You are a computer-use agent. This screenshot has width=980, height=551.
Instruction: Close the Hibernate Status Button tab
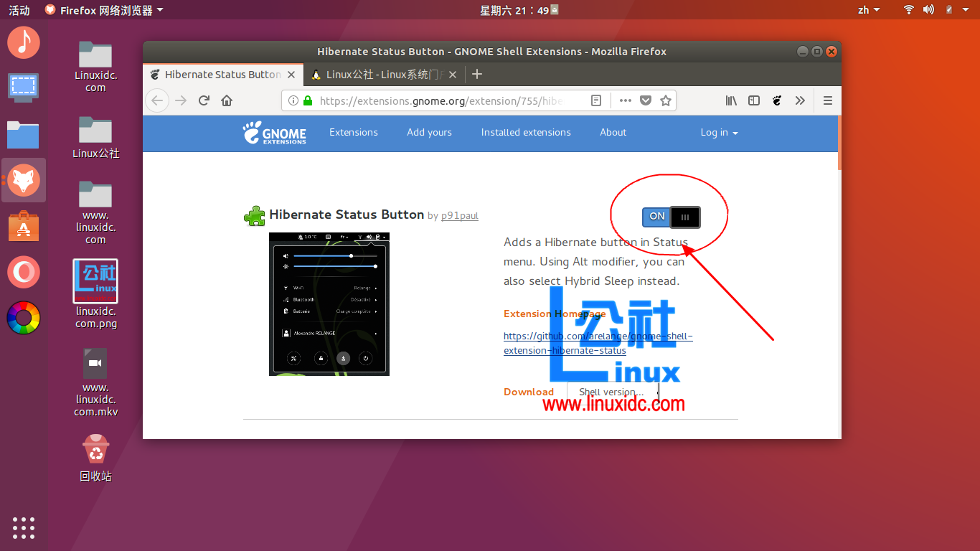pos(291,75)
